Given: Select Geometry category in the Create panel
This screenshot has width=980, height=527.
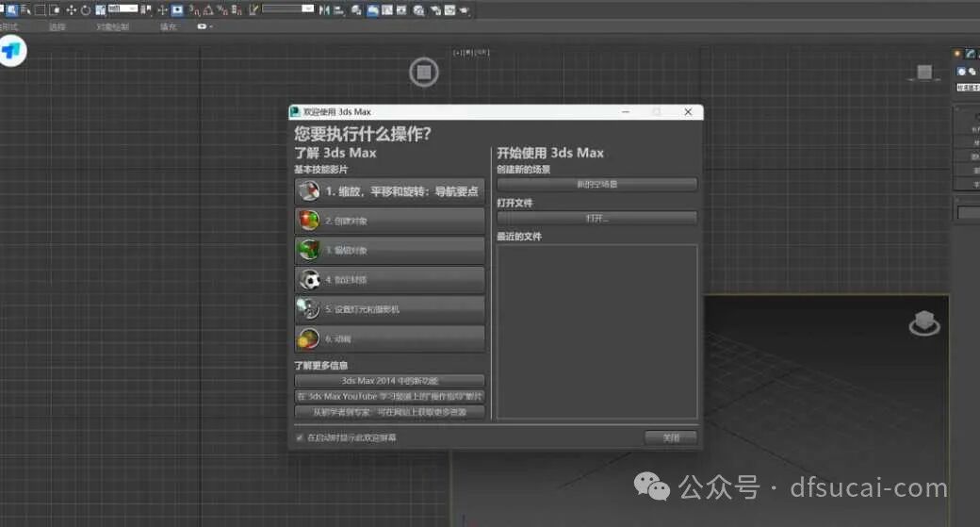Looking at the screenshot, I should click(961, 72).
